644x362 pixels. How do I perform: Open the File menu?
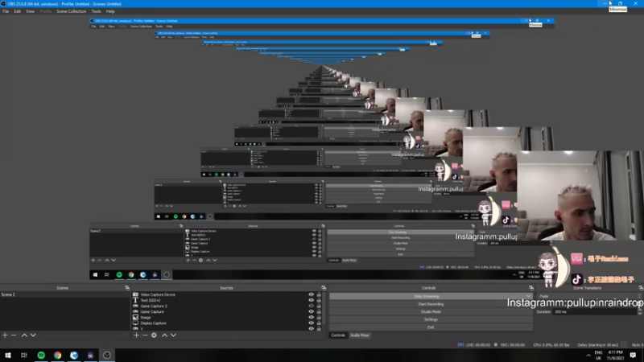coord(6,11)
